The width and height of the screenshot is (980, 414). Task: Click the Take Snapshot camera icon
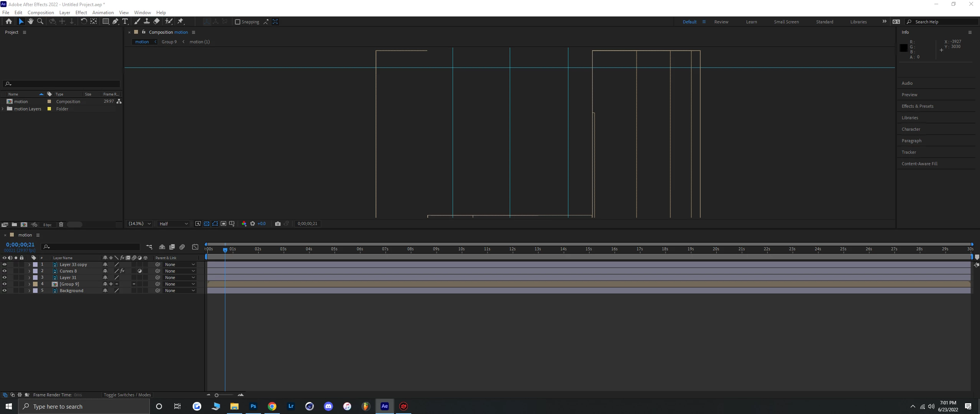pyautogui.click(x=278, y=223)
